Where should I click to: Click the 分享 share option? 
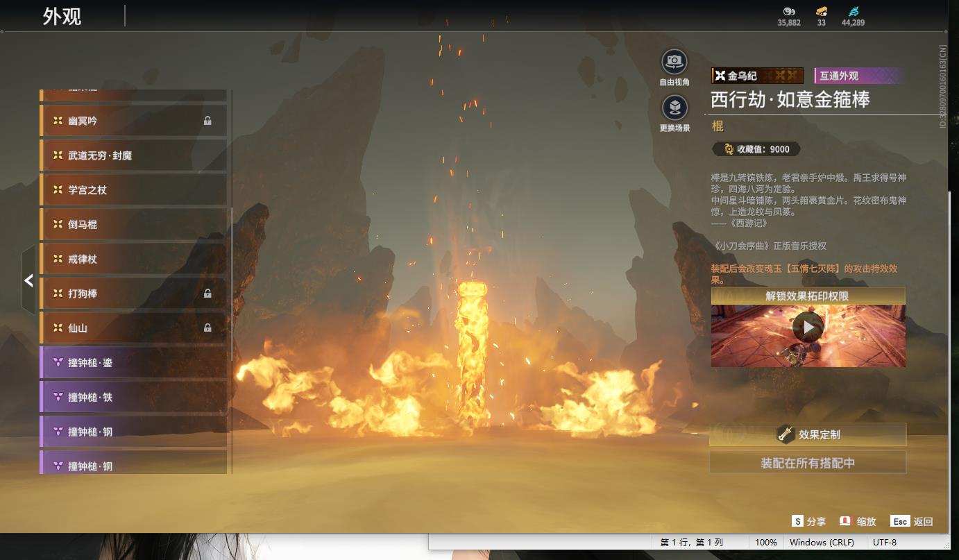click(x=809, y=521)
